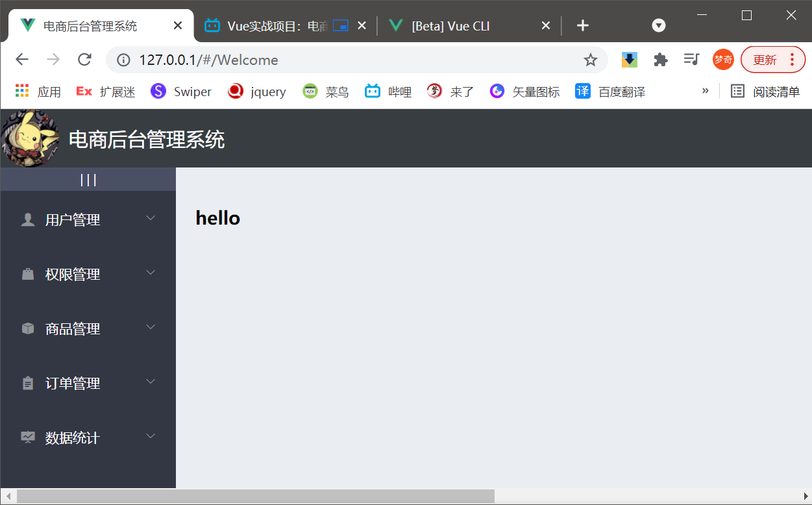Click the 权限管理 briefcase icon
The height and width of the screenshot is (505, 812).
coord(27,274)
